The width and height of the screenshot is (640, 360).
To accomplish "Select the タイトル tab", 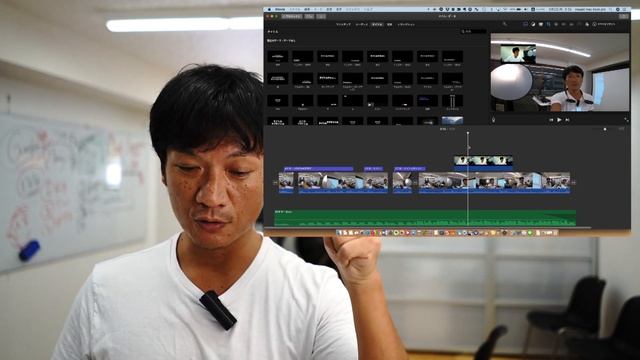I will coord(377,24).
